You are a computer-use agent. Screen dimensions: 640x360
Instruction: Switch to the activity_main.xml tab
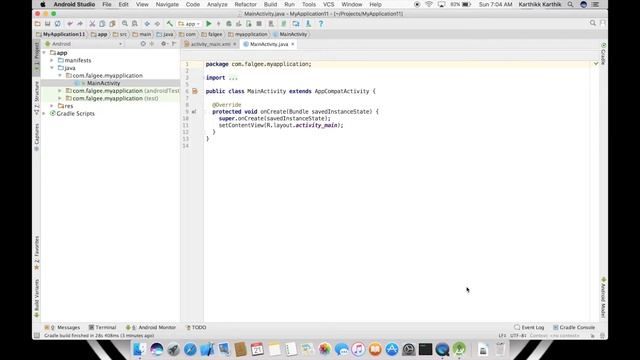click(x=210, y=44)
